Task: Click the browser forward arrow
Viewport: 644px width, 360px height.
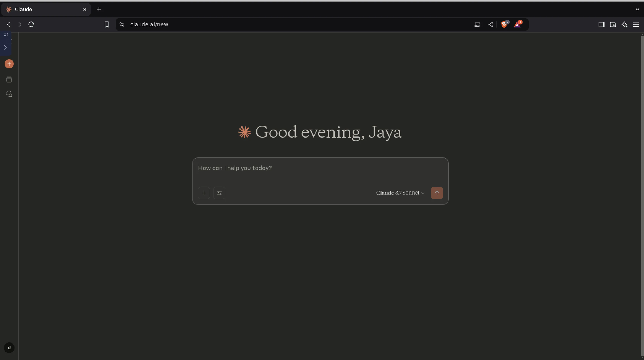Action: coord(20,24)
